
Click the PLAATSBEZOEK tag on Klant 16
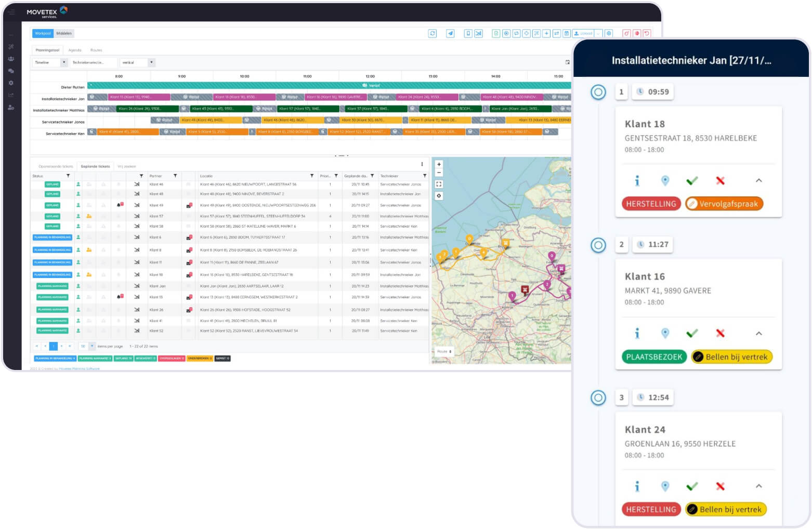(654, 357)
